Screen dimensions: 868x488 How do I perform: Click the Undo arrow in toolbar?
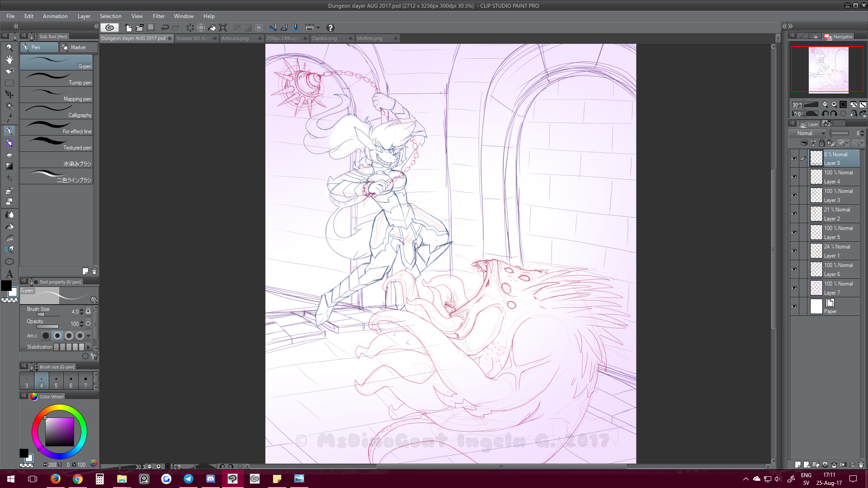[x=165, y=28]
